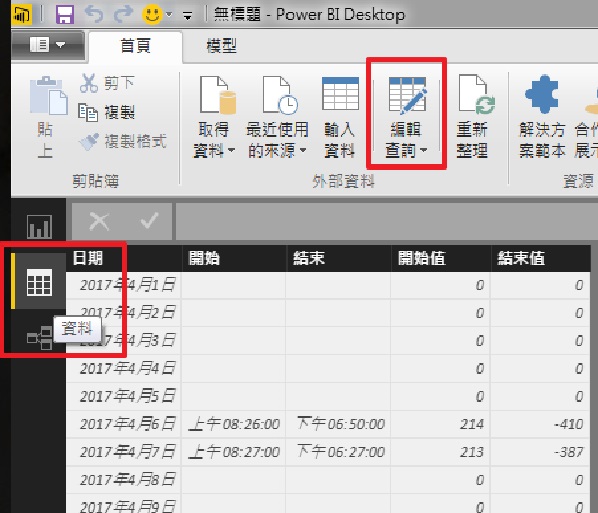Switch to 模型 ribbon tab
The image size is (598, 513).
tap(221, 46)
